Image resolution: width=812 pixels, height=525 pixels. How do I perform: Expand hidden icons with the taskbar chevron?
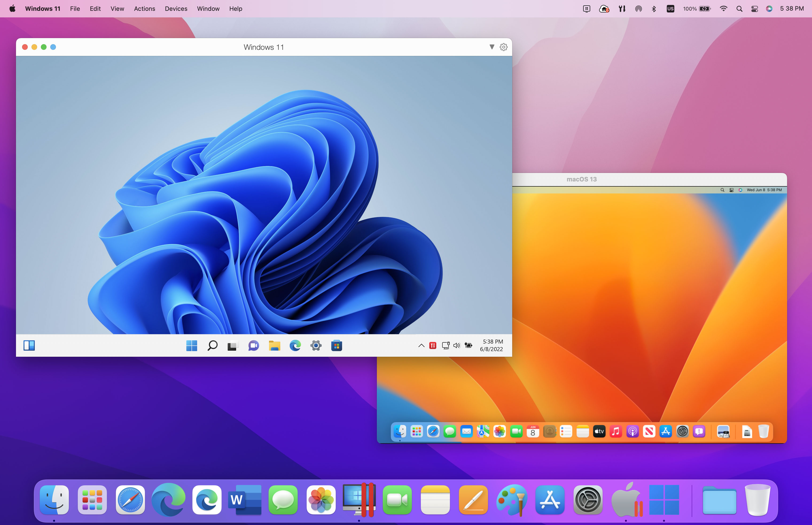click(421, 345)
